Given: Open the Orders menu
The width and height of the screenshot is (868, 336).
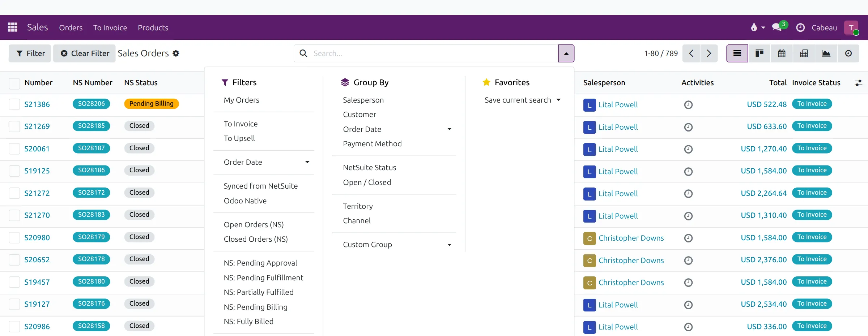Looking at the screenshot, I should pos(71,28).
